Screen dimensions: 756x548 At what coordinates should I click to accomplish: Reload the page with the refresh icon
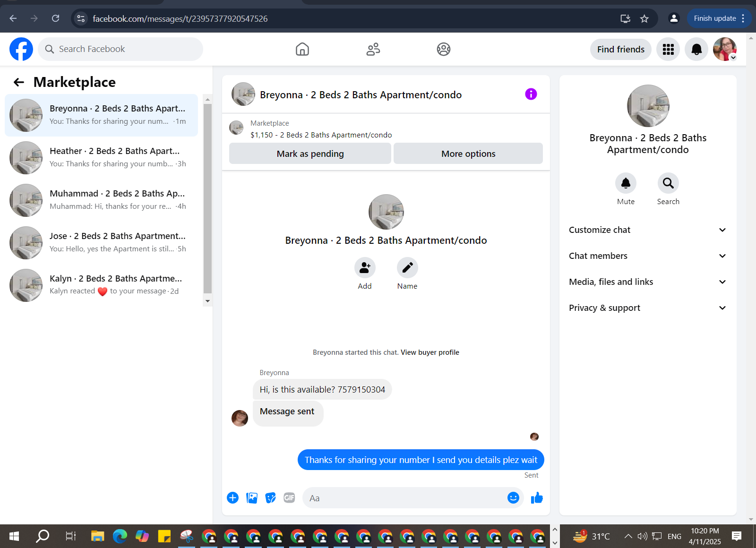[56, 18]
